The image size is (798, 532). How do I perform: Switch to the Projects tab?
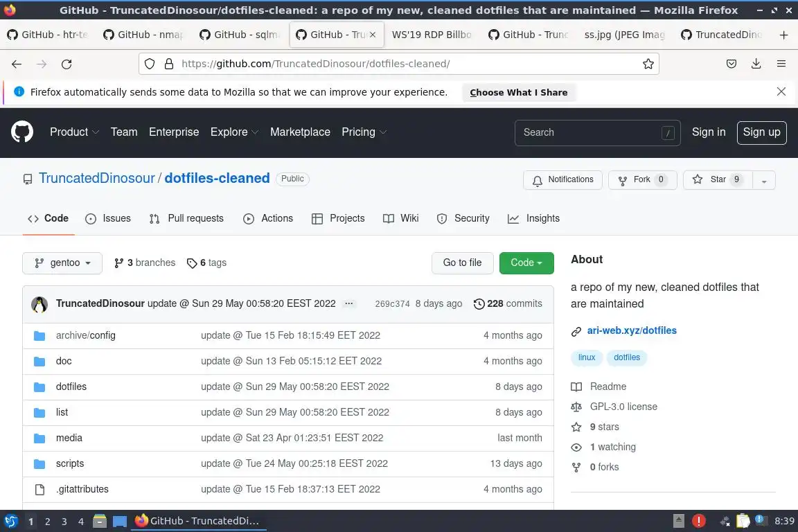[x=338, y=218]
